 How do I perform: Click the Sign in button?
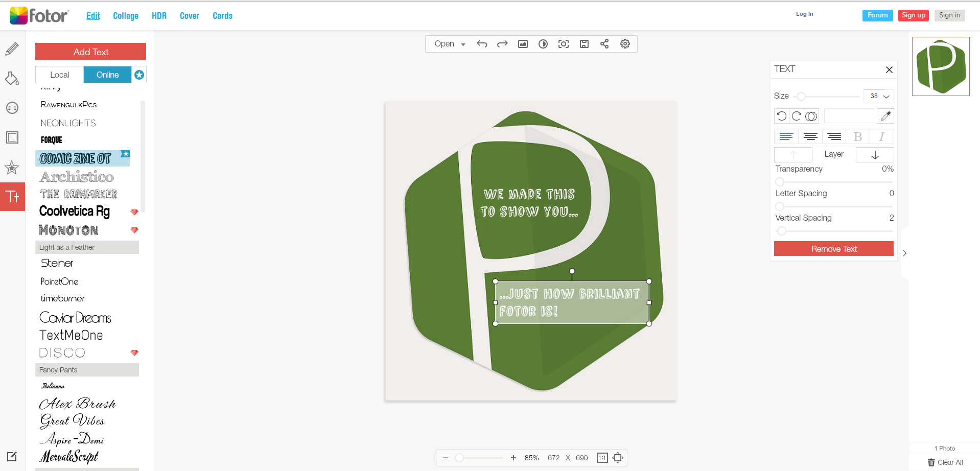(x=949, y=15)
